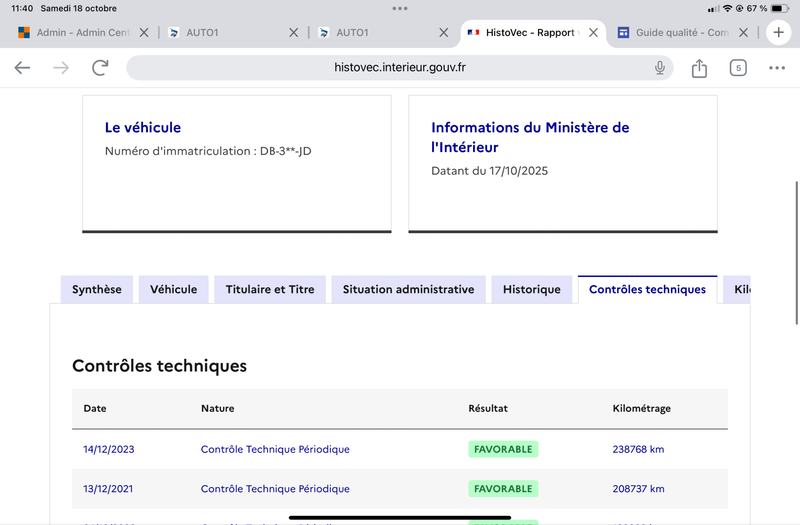Open the Historique tab
Viewport: 800px width, 525px height.
tap(532, 290)
